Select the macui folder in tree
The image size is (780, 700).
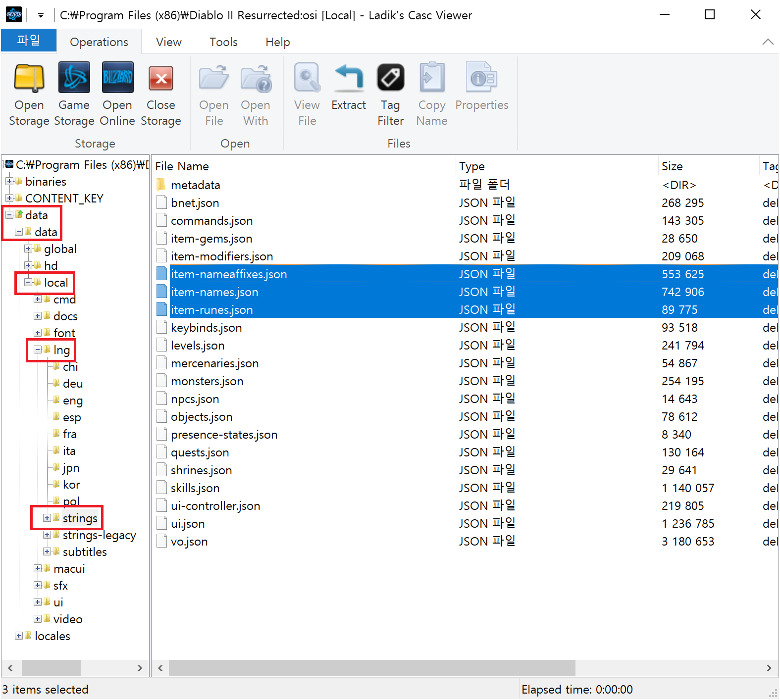point(69,569)
